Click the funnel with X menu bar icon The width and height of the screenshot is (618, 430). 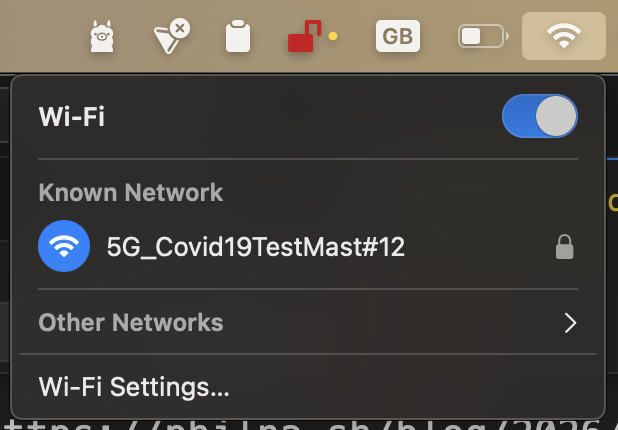click(171, 36)
